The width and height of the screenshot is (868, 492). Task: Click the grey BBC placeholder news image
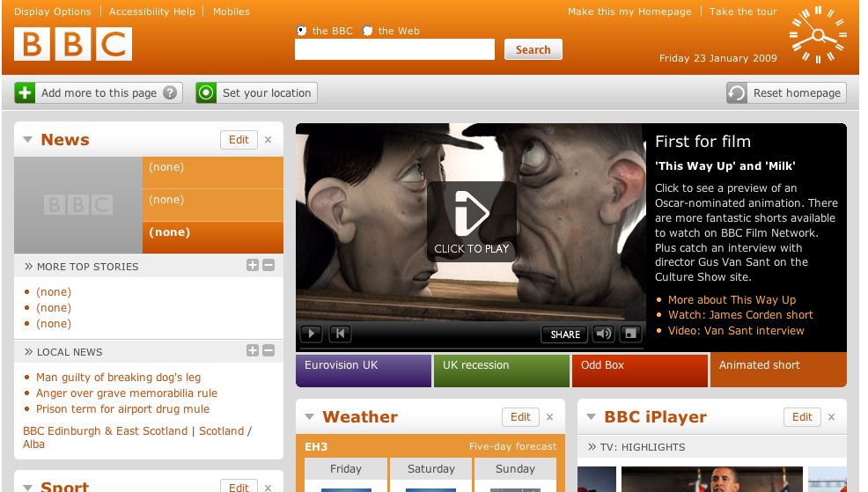pos(78,205)
